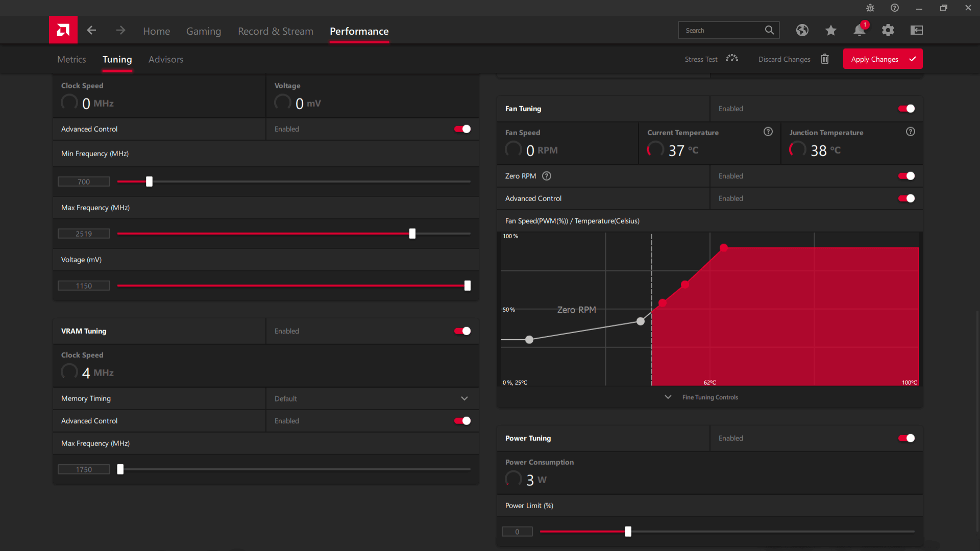Drag the Max Frequency MHz slider
This screenshot has width=980, height=551.
click(412, 234)
